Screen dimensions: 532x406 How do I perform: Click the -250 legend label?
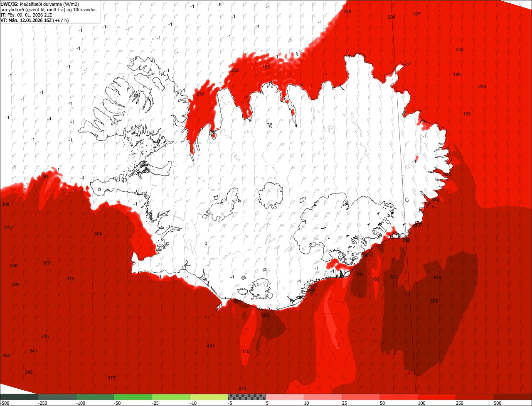pos(42,403)
